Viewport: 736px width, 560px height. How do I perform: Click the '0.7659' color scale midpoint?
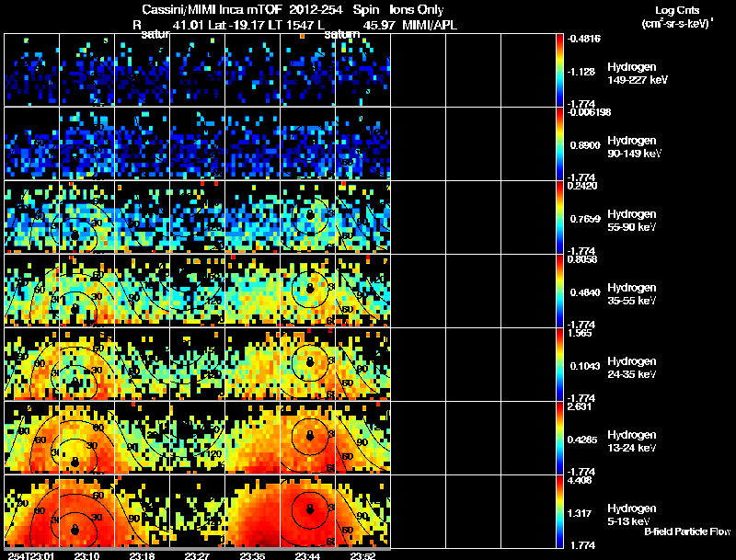pyautogui.click(x=585, y=219)
